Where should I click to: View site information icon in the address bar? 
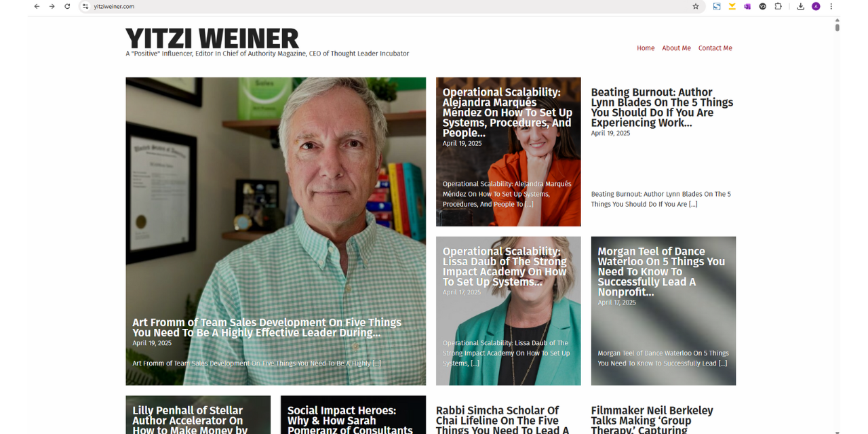tap(85, 6)
